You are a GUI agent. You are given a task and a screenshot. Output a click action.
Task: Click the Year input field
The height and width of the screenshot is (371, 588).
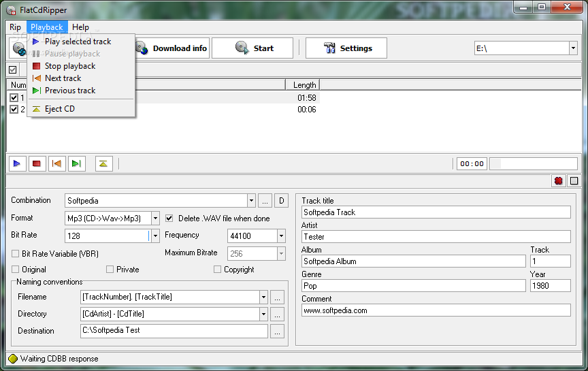[x=551, y=286]
